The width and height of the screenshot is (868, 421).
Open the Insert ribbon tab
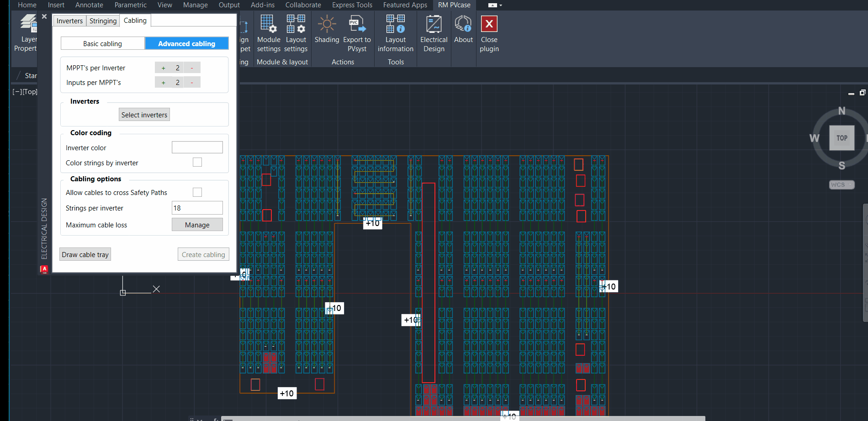point(56,5)
